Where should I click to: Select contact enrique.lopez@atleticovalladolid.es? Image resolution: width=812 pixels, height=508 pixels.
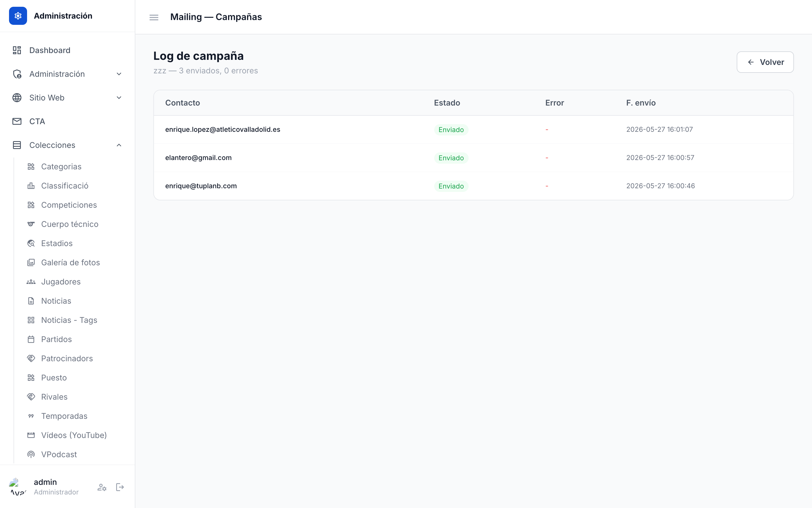tap(223, 129)
